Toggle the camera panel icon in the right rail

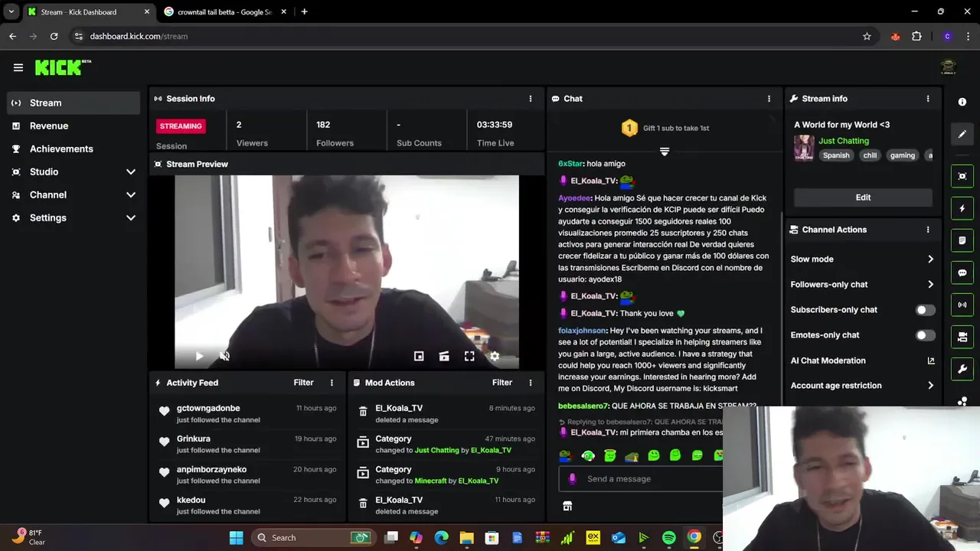pos(962,337)
